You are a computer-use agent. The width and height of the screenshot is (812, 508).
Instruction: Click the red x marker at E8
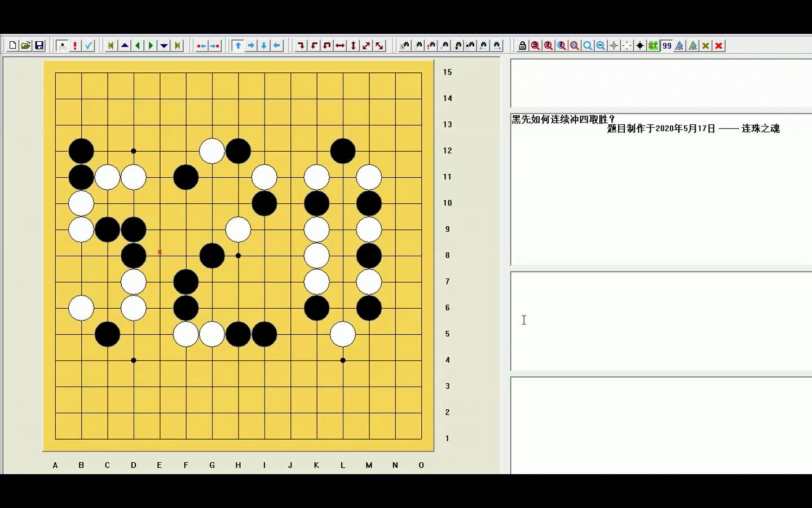160,252
